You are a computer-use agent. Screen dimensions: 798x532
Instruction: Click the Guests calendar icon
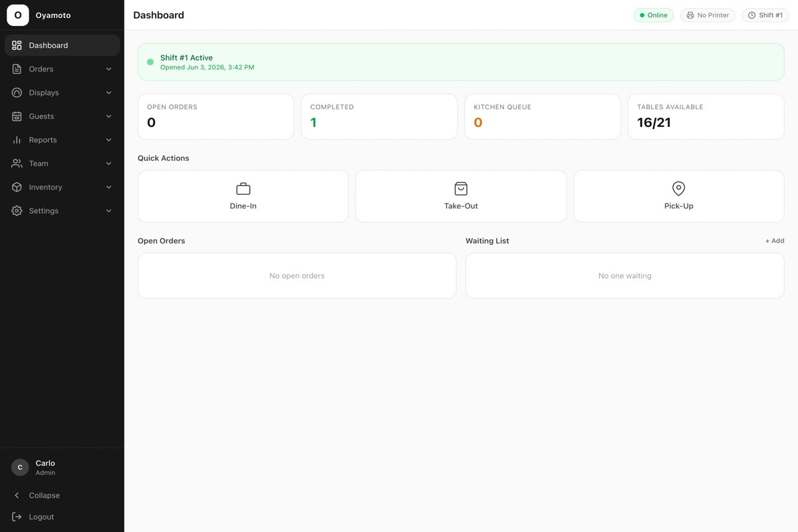[17, 116]
